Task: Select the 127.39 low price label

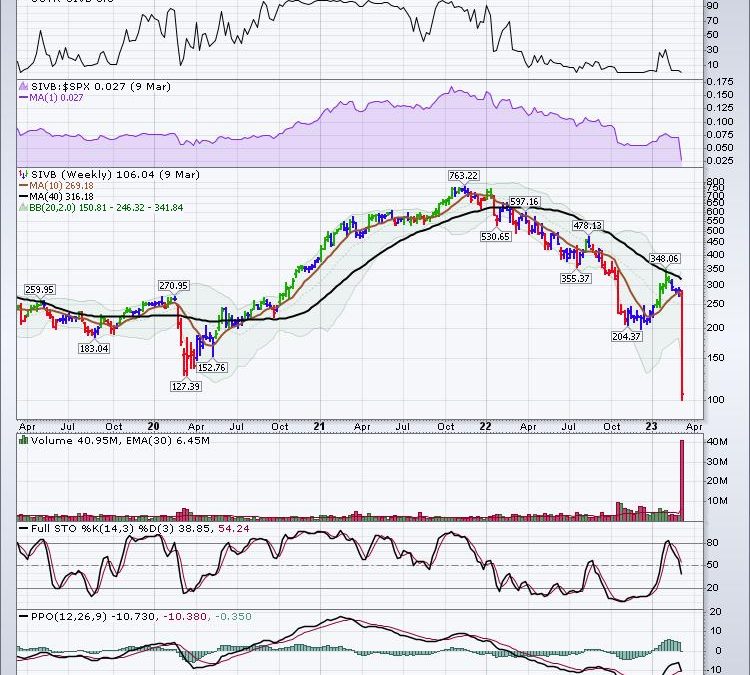Action: click(x=186, y=386)
